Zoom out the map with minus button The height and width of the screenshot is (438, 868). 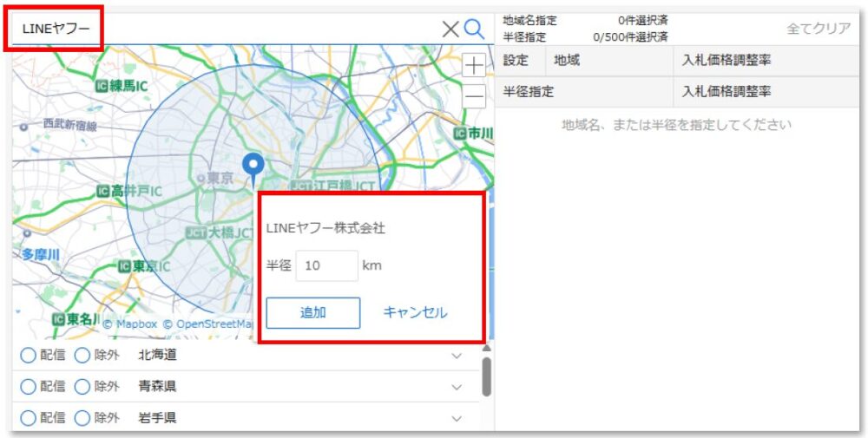point(474,96)
